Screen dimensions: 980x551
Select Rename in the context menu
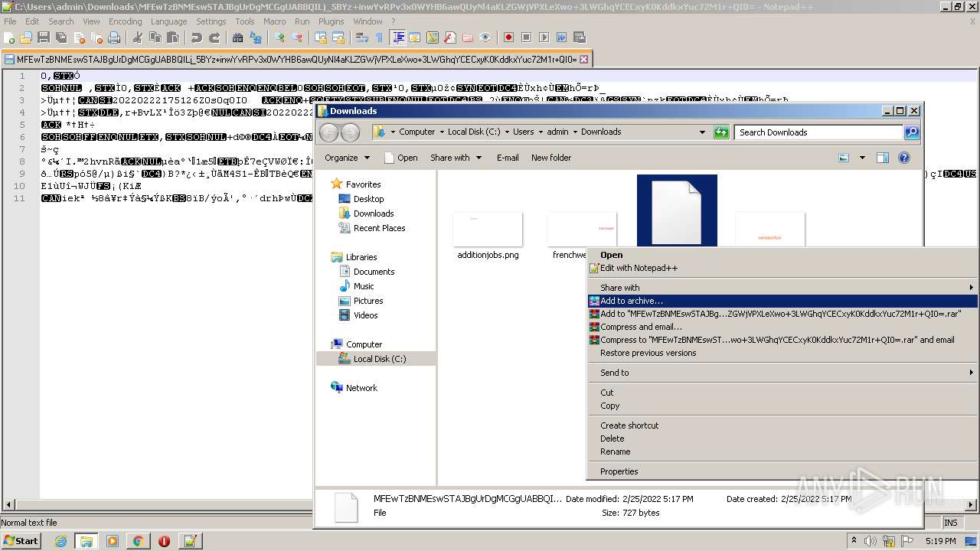point(782,452)
